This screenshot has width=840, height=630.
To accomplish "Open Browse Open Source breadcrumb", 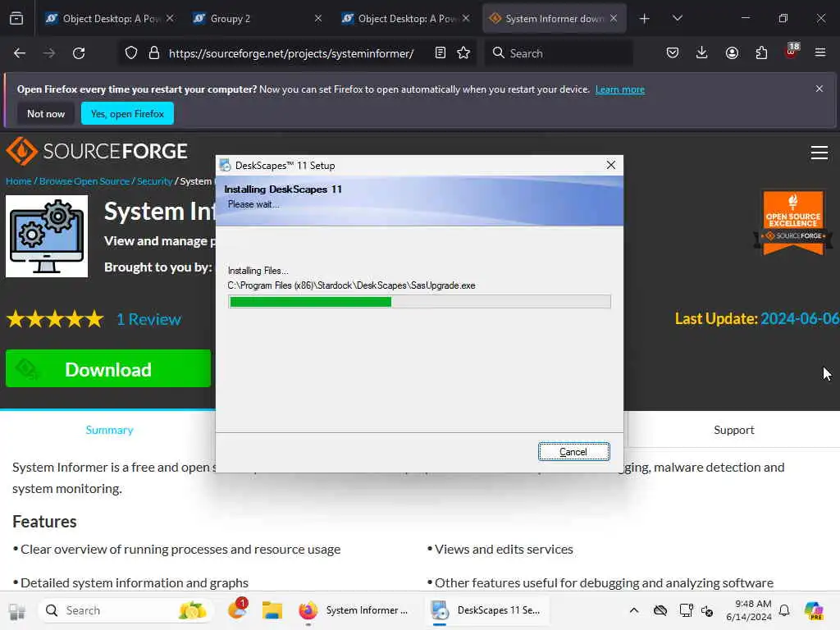I will click(84, 181).
